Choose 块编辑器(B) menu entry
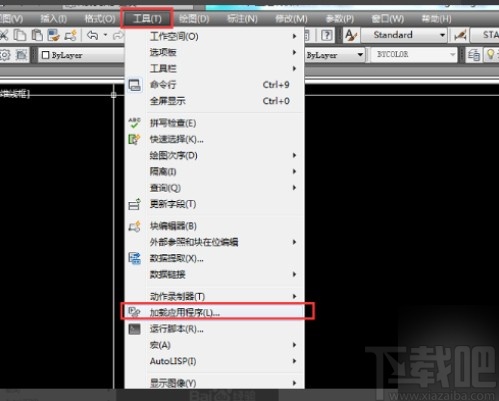The height and width of the screenshot is (401, 499). point(214,226)
